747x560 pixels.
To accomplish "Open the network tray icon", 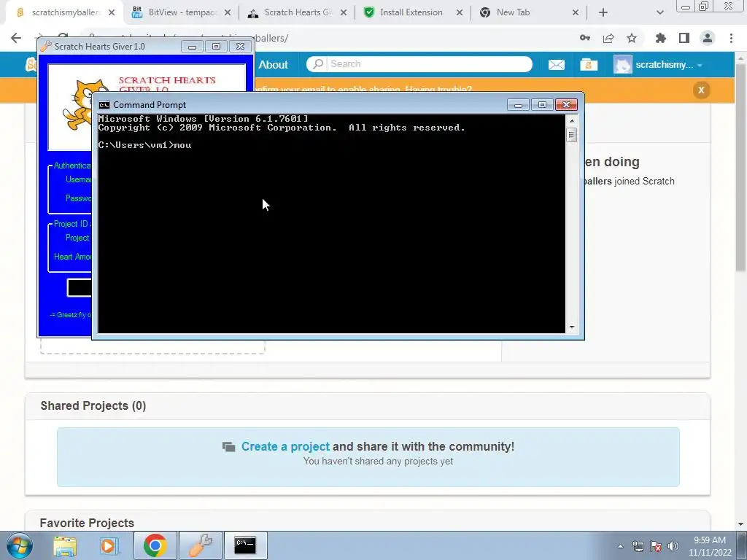I will click(x=638, y=546).
